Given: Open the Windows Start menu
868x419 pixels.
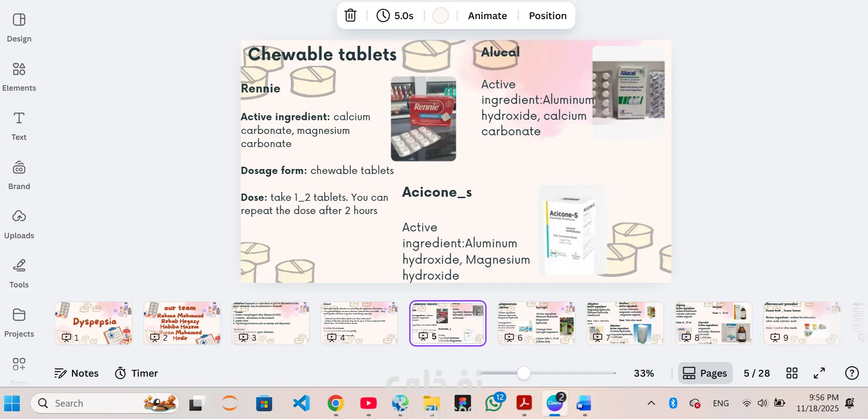Looking at the screenshot, I should pyautogui.click(x=12, y=404).
